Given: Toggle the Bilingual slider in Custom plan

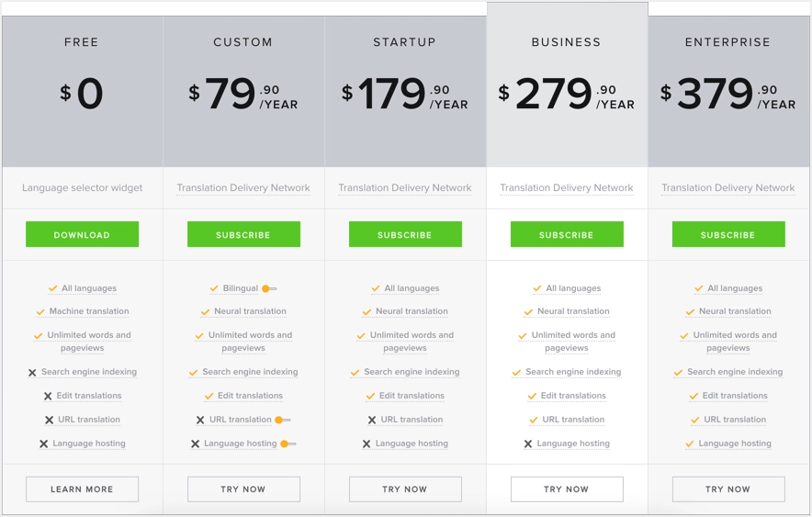Looking at the screenshot, I should point(269,288).
